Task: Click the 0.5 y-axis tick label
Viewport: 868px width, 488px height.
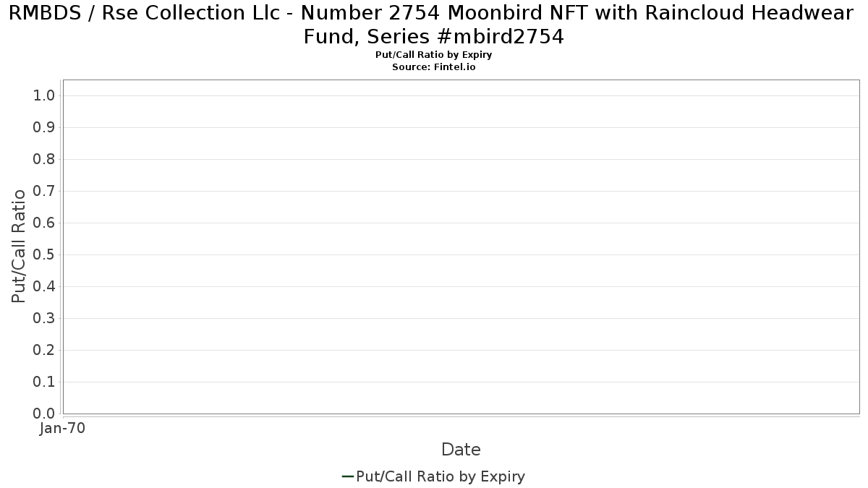Action: pyautogui.click(x=44, y=254)
